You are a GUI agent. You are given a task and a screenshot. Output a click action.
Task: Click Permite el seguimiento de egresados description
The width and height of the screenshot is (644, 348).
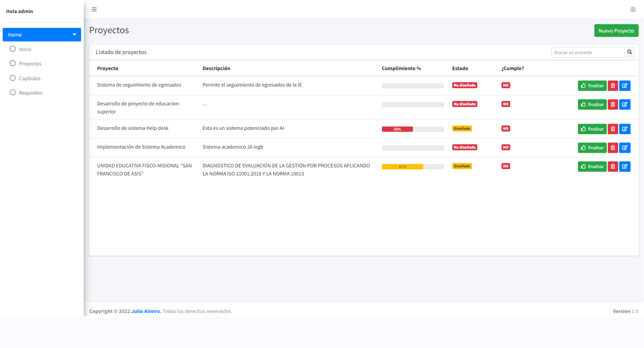[252, 85]
